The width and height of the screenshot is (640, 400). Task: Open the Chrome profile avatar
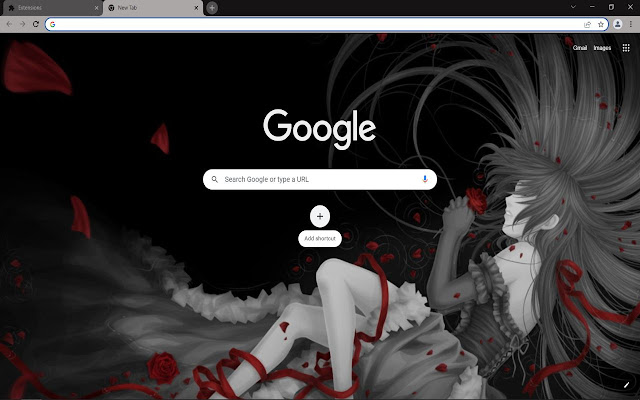click(x=618, y=24)
